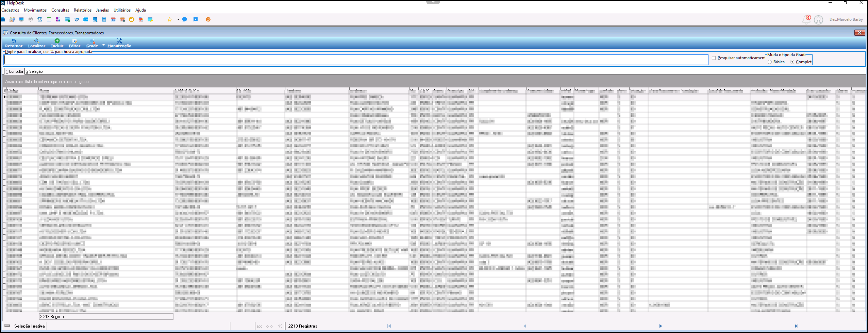This screenshot has height=333, width=868.
Task: Click the search text field to localizar
Action: click(356, 60)
